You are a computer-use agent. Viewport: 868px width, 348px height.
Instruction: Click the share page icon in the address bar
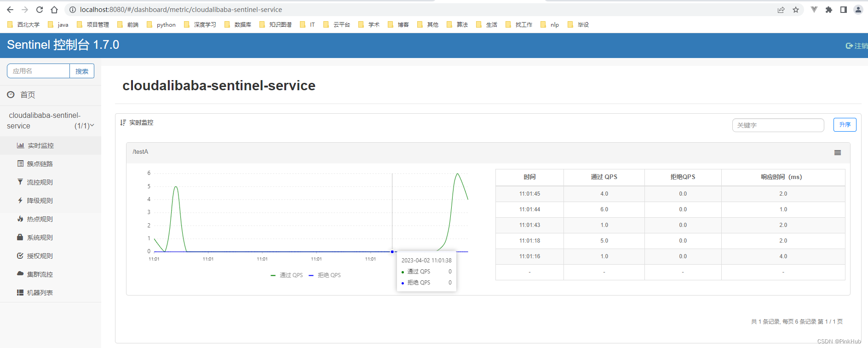tap(781, 10)
